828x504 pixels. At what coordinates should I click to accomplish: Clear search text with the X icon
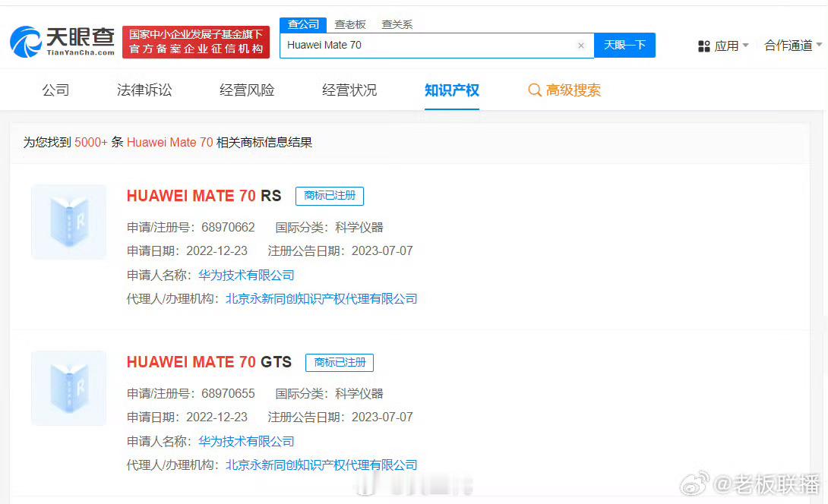click(581, 46)
